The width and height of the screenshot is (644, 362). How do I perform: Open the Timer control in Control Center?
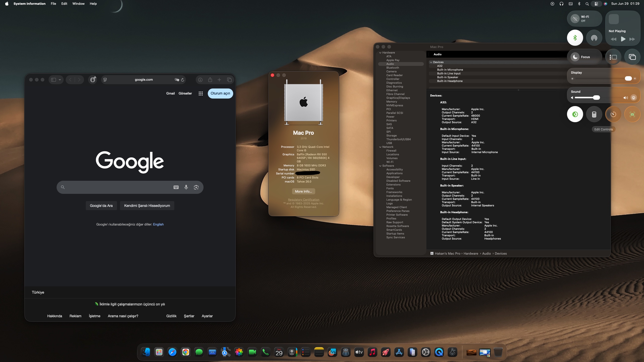pyautogui.click(x=613, y=114)
